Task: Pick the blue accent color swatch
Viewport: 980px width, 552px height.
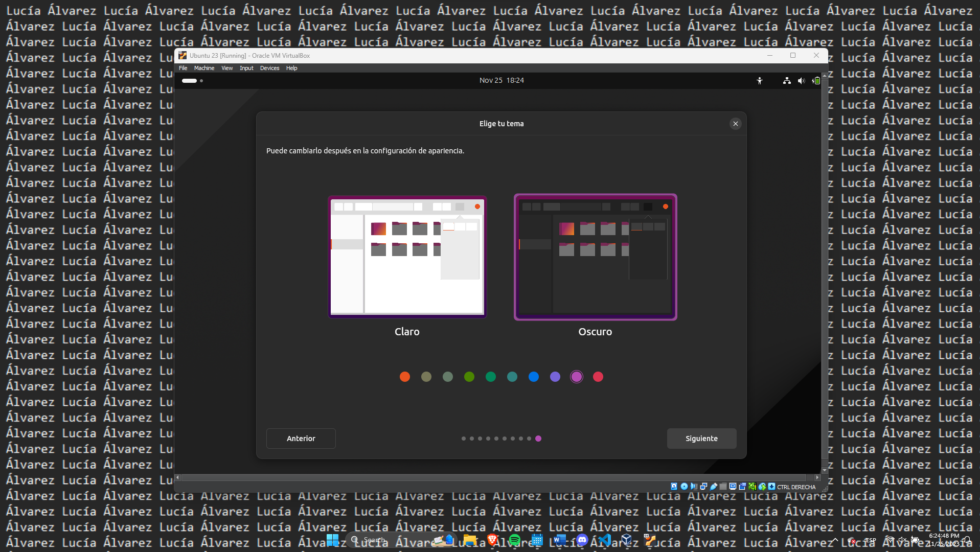Action: [534, 377]
